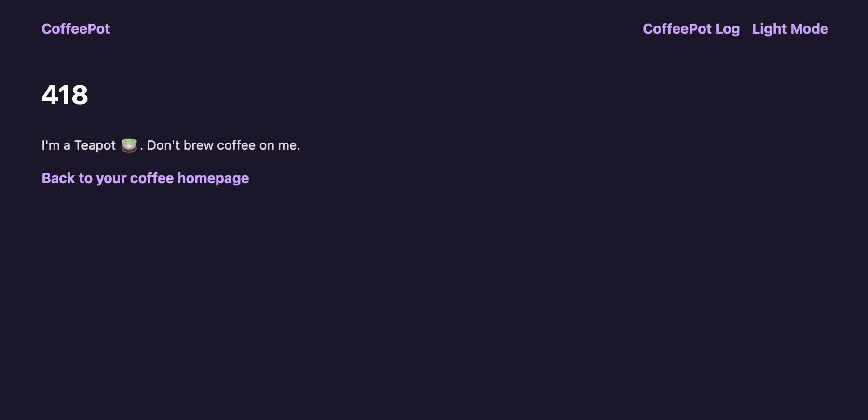Click the 418 error heading

(x=65, y=95)
